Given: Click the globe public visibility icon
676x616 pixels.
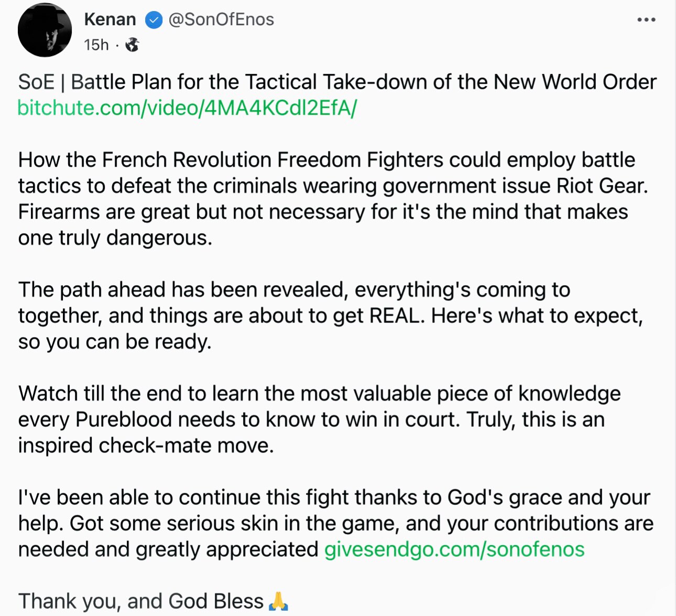Looking at the screenshot, I should 133,45.
